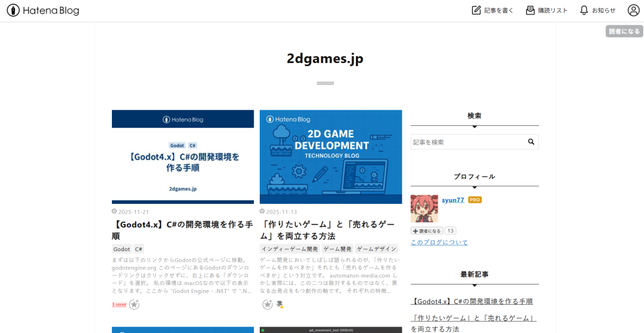Open article title 【Godot4.x】C#の開発環境を作る手順
The height and width of the screenshot is (333, 644).
(183, 230)
